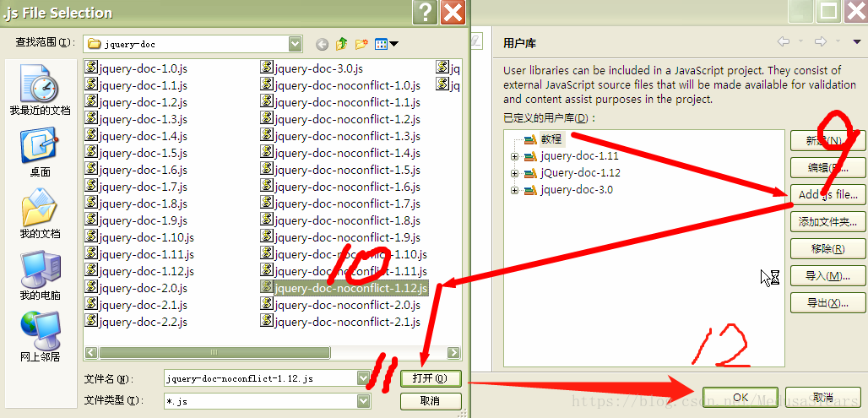
Task: Select the 教程 user library
Action: (x=551, y=139)
